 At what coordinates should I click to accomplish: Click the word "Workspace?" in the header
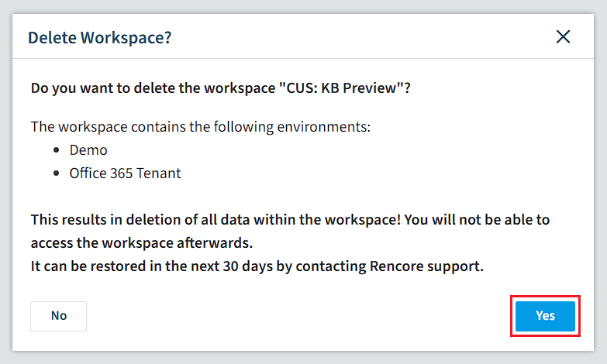click(126, 38)
